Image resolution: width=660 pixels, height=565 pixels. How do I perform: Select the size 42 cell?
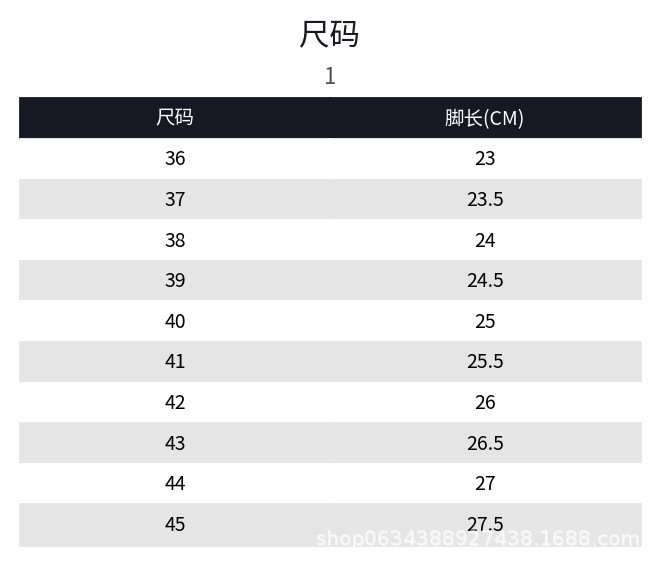tap(175, 402)
